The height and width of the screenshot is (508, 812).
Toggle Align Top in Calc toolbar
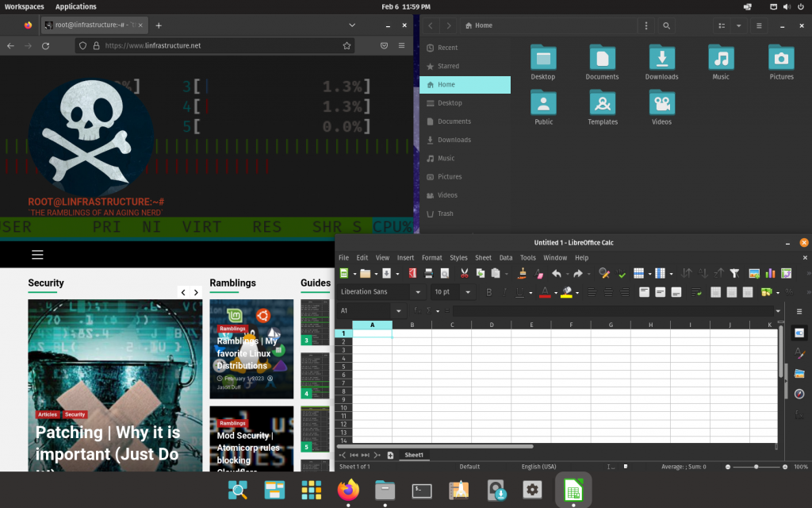click(644, 292)
